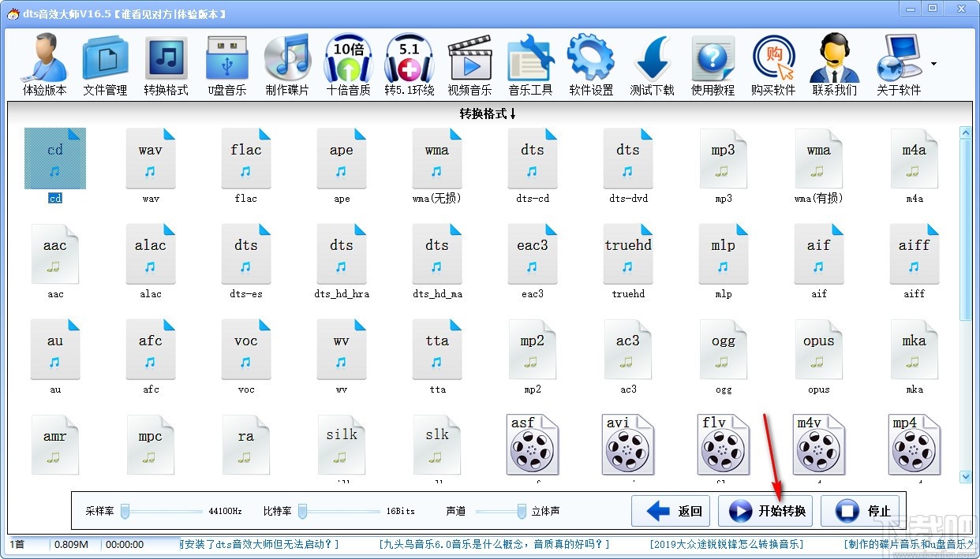Click the 十倍音质 (10倍) icon
Screen dimensions: 980x559
[348, 63]
